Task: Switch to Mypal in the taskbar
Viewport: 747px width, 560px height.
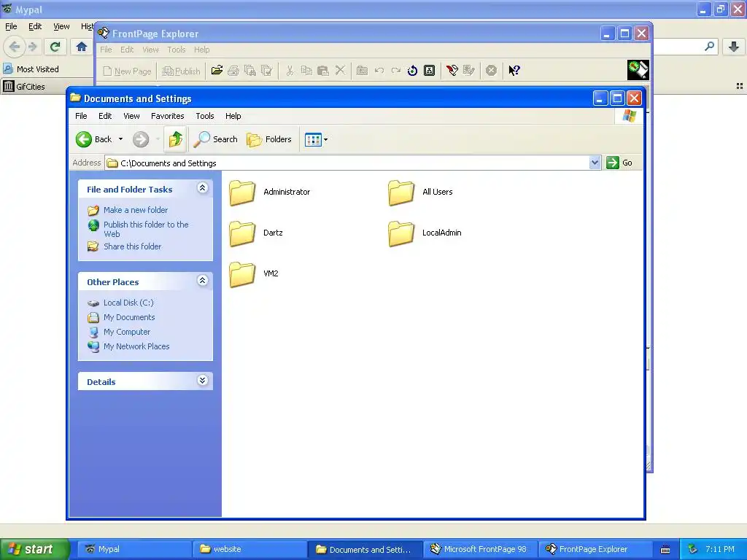Action: (133, 549)
